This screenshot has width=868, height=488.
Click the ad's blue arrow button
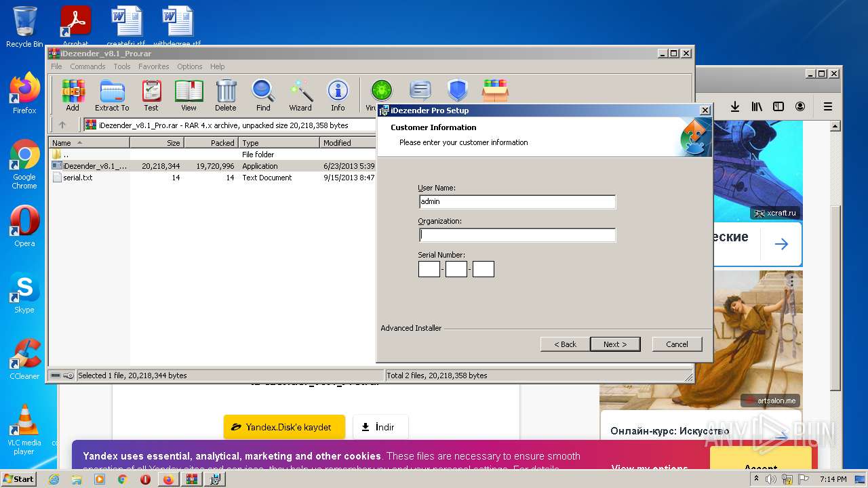click(781, 244)
